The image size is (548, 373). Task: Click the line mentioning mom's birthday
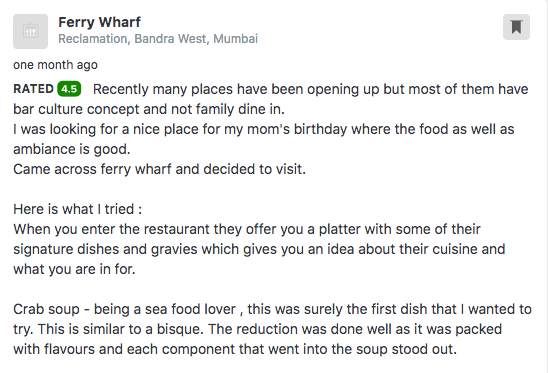(x=264, y=129)
